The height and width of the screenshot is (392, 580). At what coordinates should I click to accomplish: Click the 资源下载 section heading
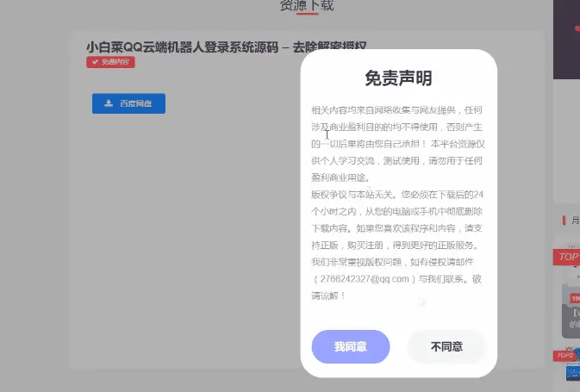(307, 5)
